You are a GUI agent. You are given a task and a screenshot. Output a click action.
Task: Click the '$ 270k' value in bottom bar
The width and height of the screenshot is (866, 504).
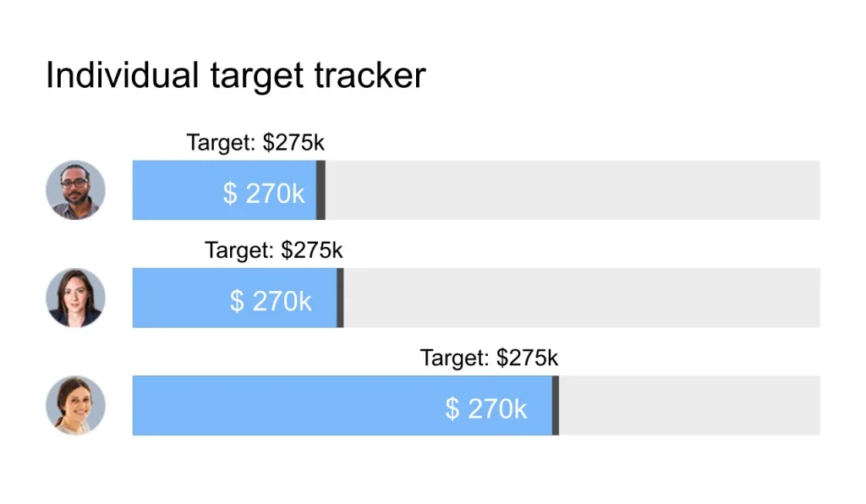click(486, 408)
